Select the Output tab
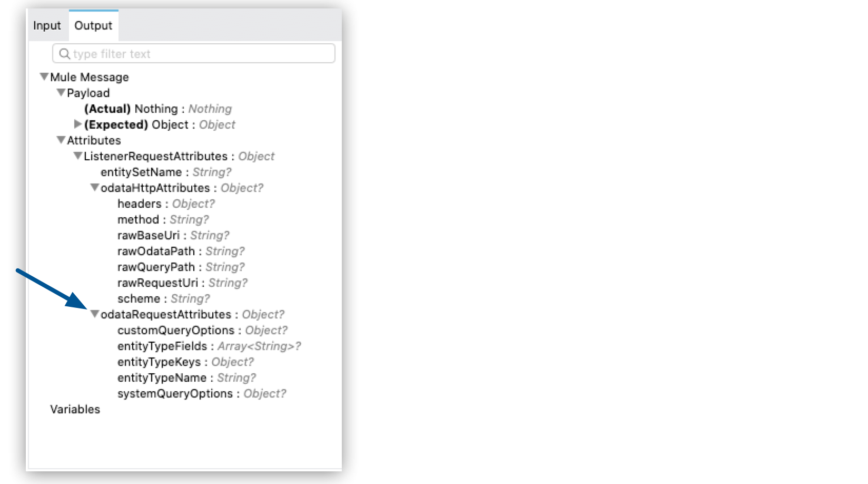Screen dimensions: 868x484 (93, 25)
